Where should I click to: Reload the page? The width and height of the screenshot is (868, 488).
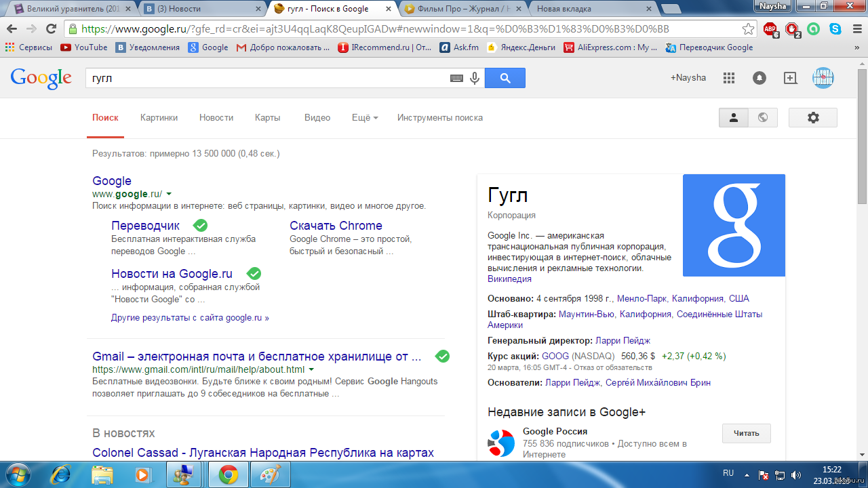(x=51, y=29)
